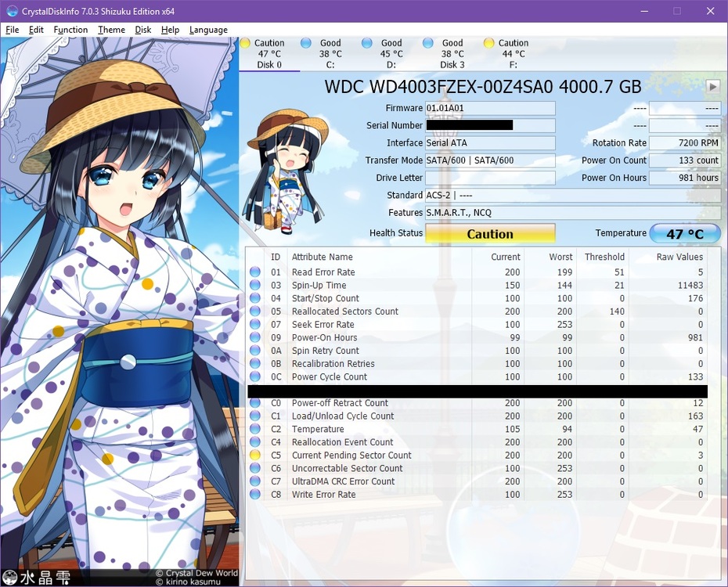728x587 pixels.
Task: Select Disk 0 caution status icon
Action: click(245, 43)
